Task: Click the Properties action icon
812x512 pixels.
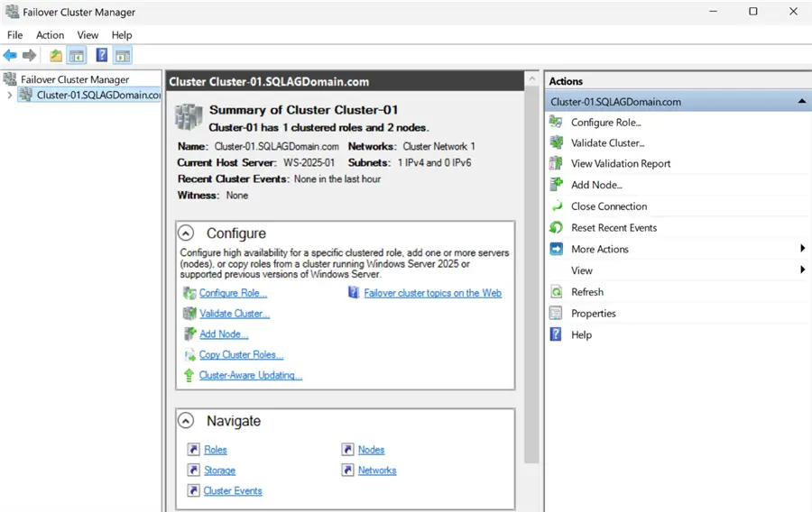Action: (x=556, y=313)
